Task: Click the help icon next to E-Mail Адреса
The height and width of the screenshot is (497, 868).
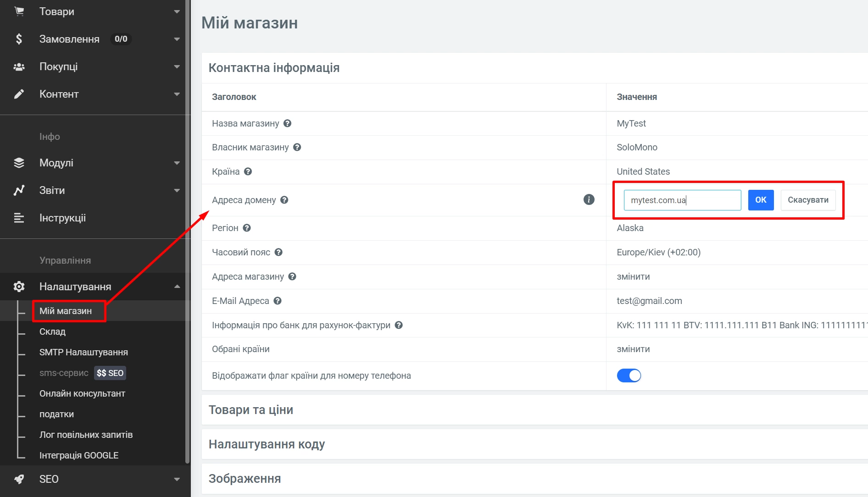Action: pyautogui.click(x=277, y=301)
